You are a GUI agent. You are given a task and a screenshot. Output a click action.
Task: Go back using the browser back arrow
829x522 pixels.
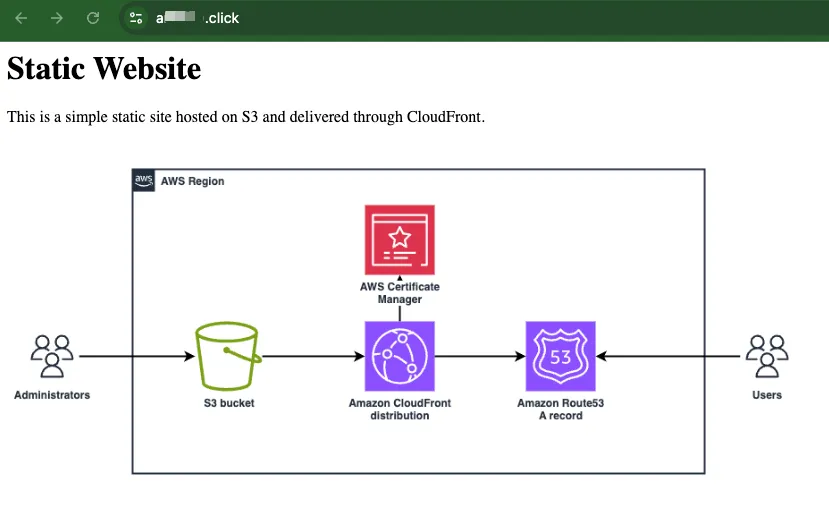[x=21, y=19]
